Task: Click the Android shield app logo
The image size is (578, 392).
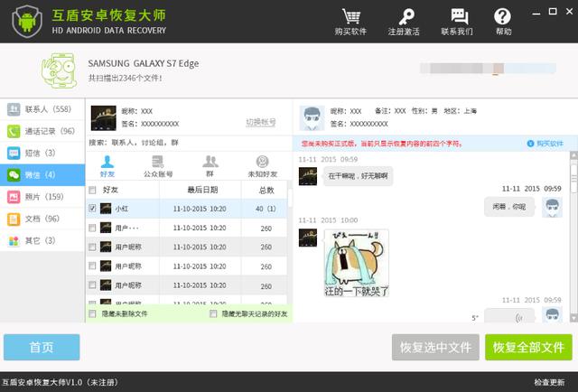Action: pos(27,21)
